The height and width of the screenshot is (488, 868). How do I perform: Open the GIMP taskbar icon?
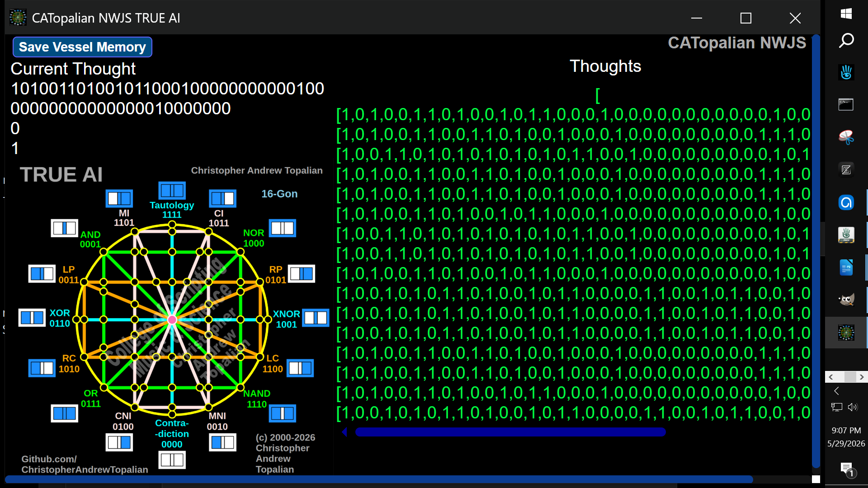pos(846,300)
